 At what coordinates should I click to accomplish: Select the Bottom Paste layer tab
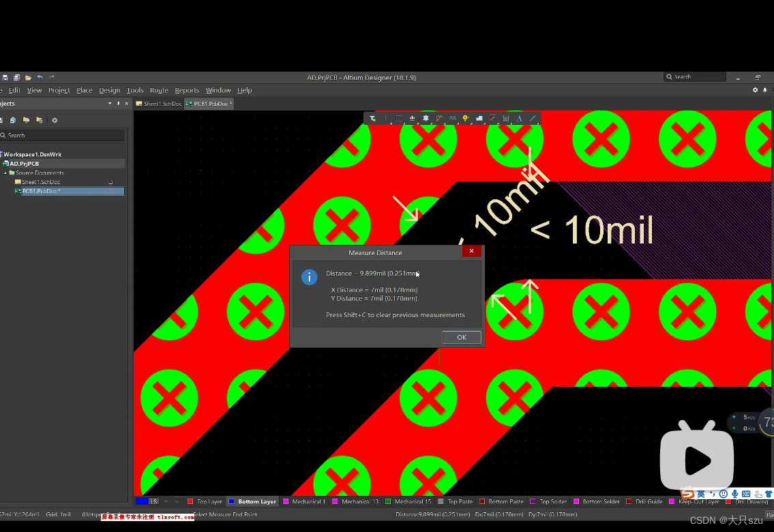pos(501,501)
